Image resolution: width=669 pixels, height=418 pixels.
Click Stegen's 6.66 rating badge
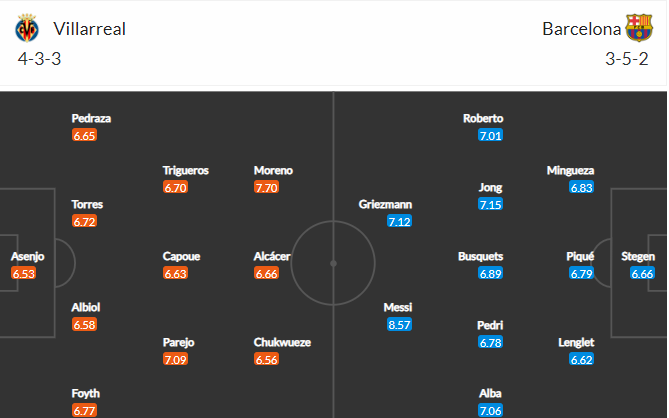[642, 273]
